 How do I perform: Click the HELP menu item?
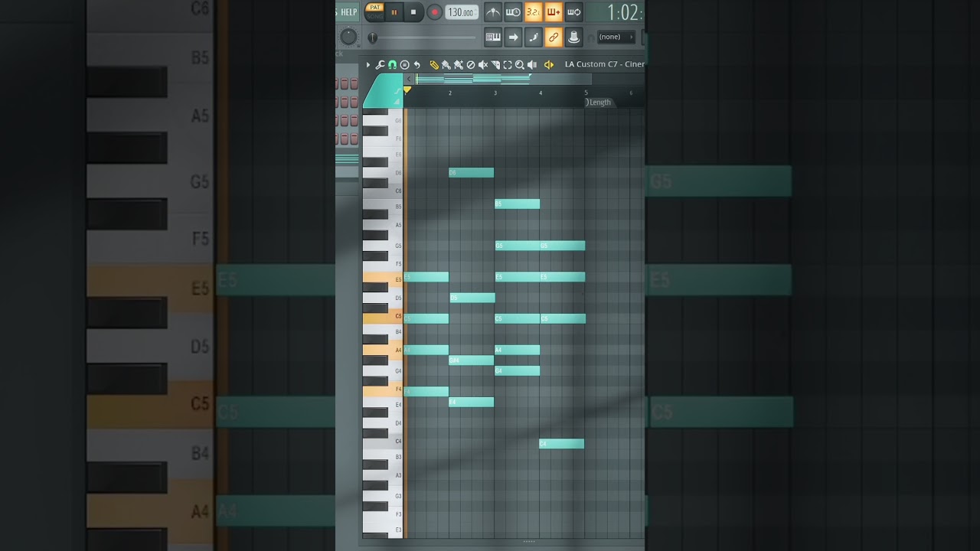pyautogui.click(x=348, y=12)
